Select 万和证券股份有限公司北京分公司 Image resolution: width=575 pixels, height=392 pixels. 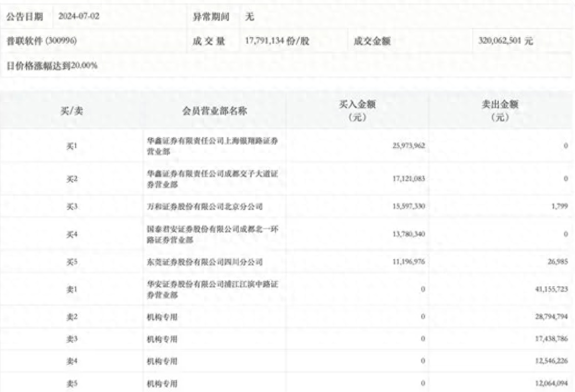205,206
